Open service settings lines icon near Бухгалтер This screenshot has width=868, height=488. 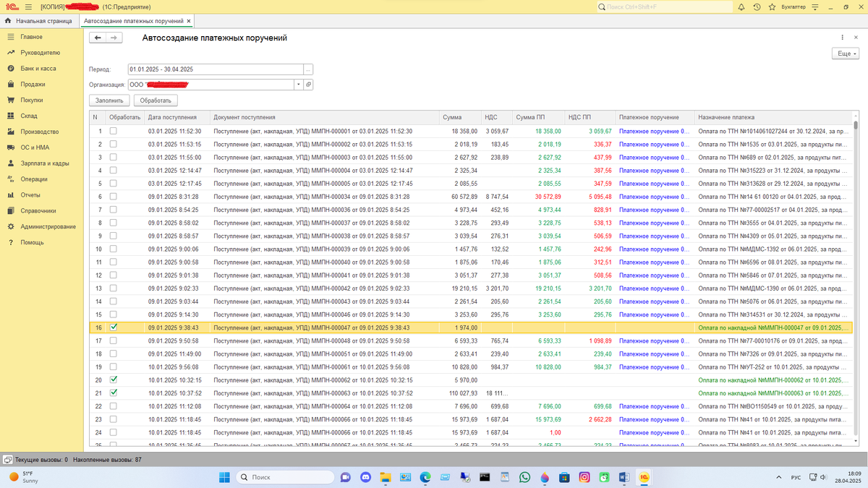coord(814,7)
